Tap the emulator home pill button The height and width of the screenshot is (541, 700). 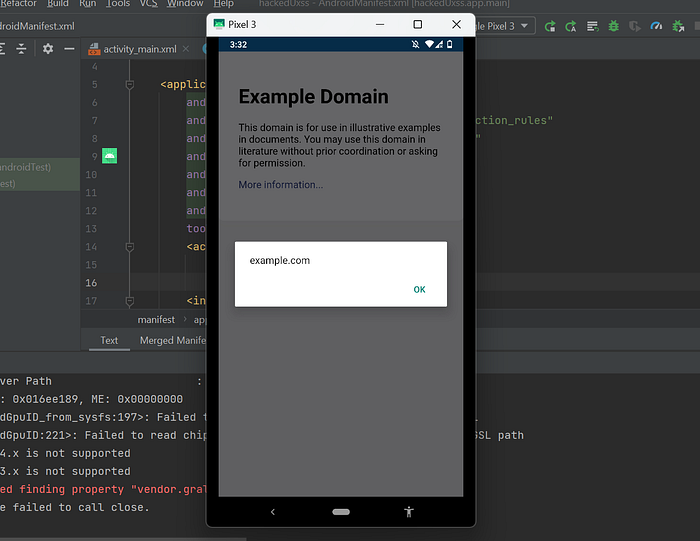[x=341, y=511]
